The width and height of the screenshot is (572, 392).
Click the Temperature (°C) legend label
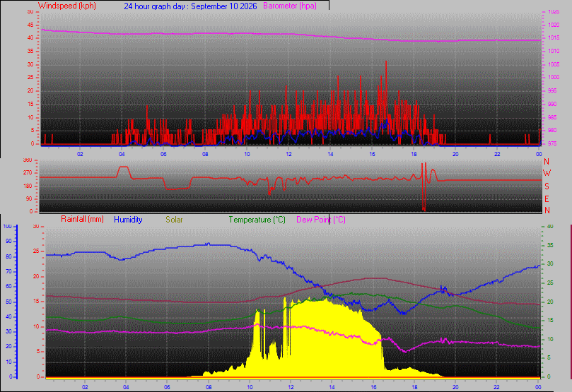pyautogui.click(x=257, y=220)
